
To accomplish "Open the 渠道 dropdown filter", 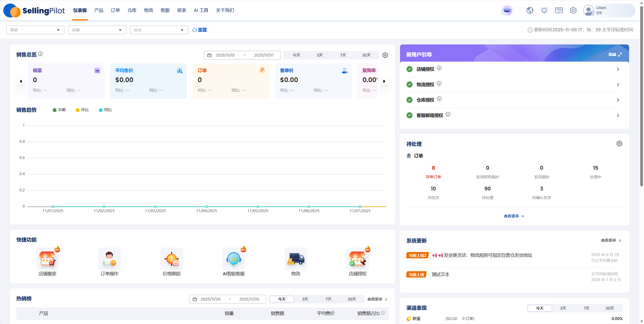I will pyautogui.click(x=35, y=30).
